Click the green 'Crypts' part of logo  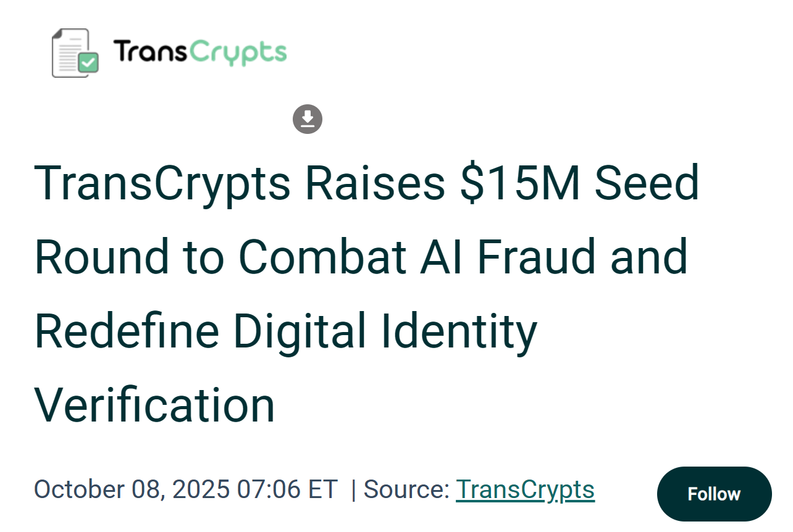pos(237,54)
